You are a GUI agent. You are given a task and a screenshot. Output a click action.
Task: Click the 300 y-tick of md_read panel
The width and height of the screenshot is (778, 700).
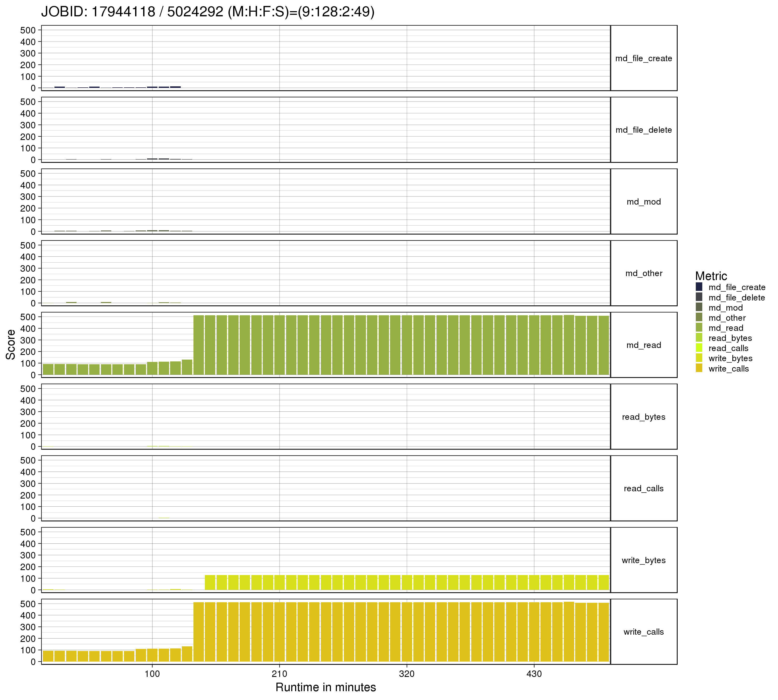point(28,340)
